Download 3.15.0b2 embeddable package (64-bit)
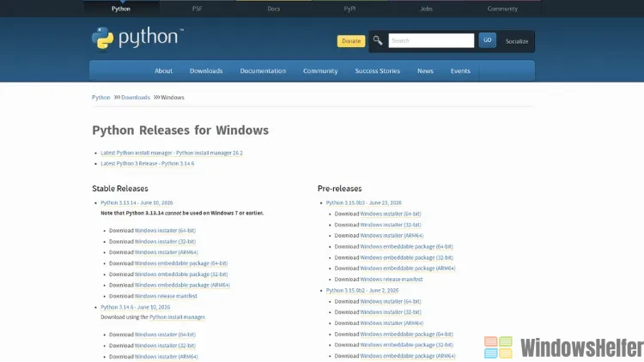 (407, 335)
